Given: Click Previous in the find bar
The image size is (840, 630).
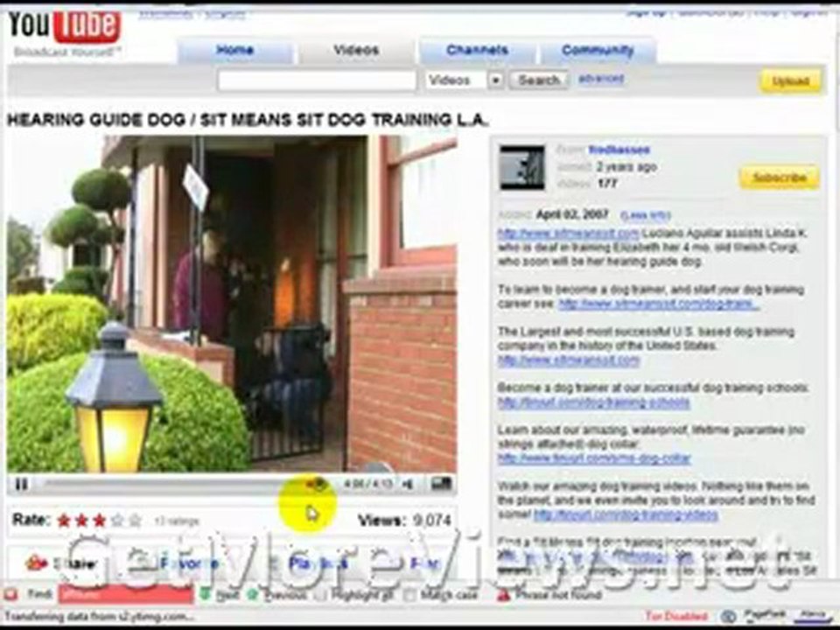Looking at the screenshot, I should (277, 595).
